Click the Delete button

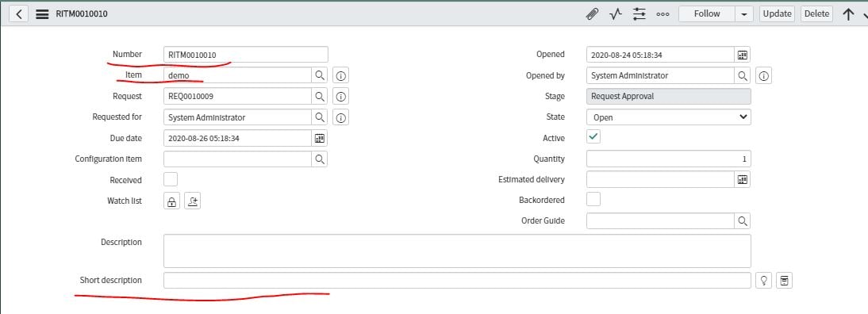[x=816, y=13]
